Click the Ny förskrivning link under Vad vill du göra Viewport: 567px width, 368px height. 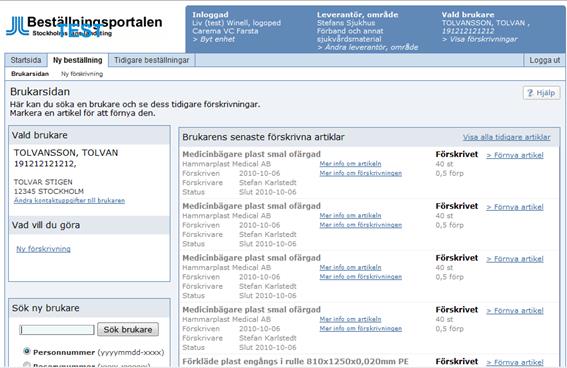point(43,249)
